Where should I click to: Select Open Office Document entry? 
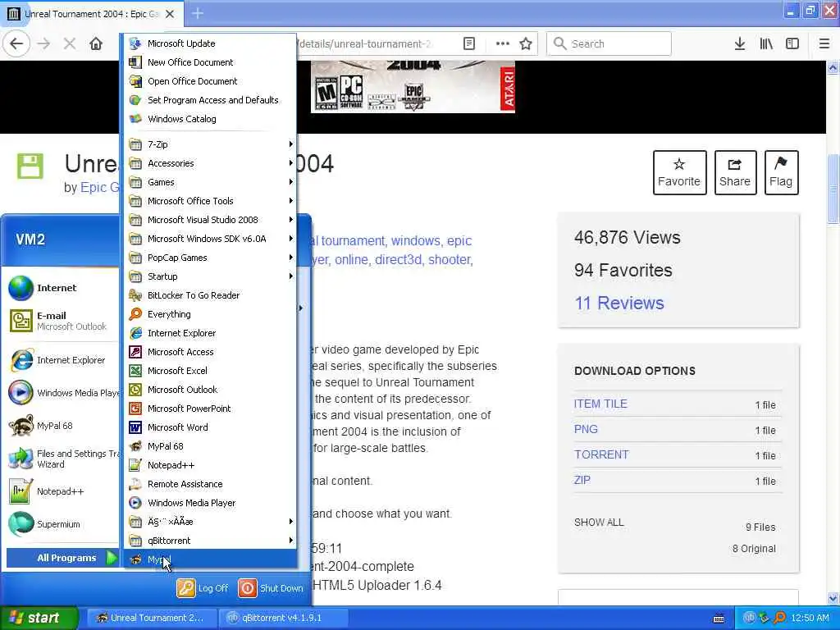pyautogui.click(x=210, y=81)
